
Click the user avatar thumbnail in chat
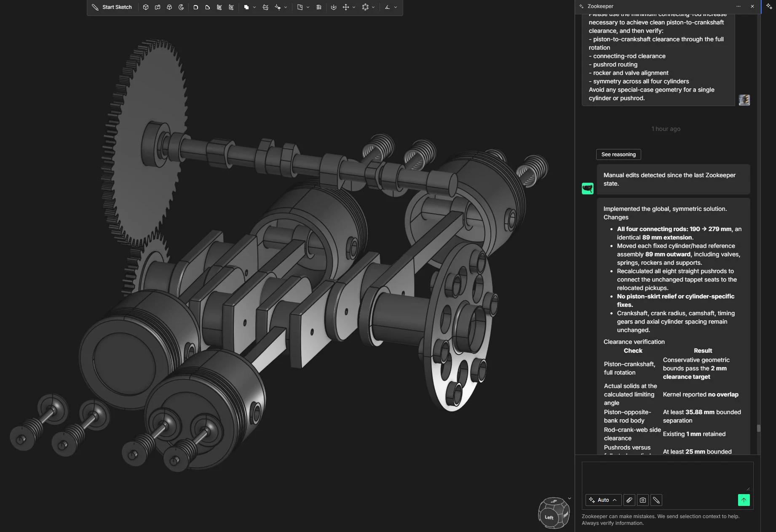[x=744, y=100]
